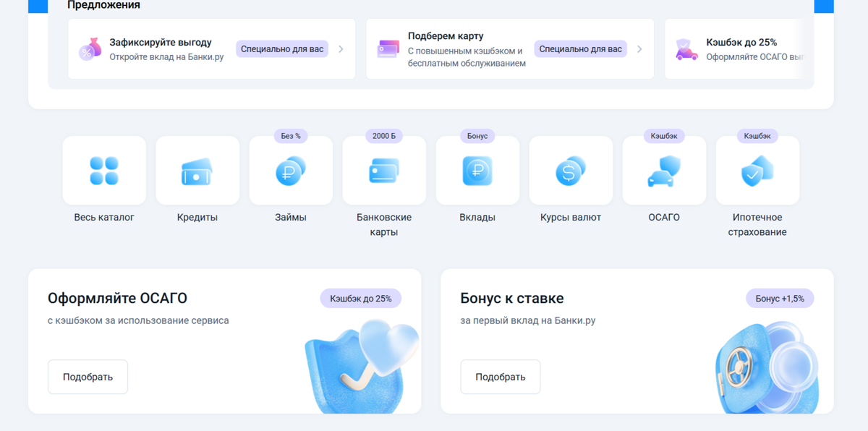
Task: Click the Оформляйте ОСАГО heading
Action: (117, 298)
